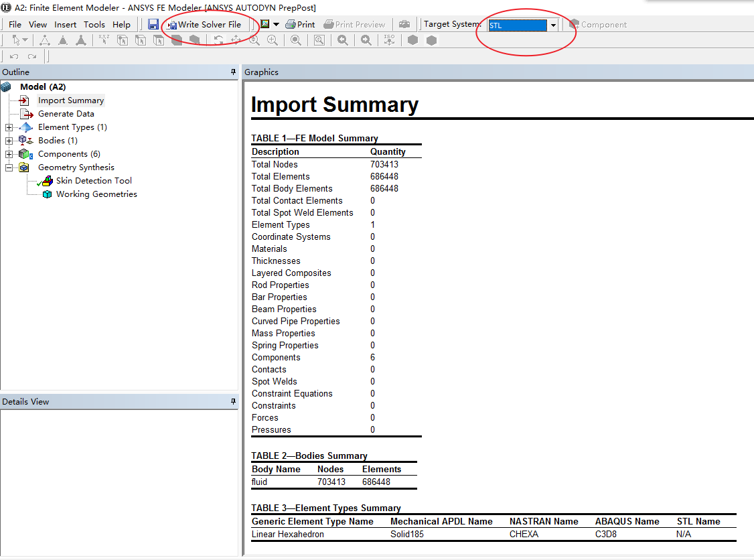Click the Write Solver File button
754x560 pixels.
(204, 25)
